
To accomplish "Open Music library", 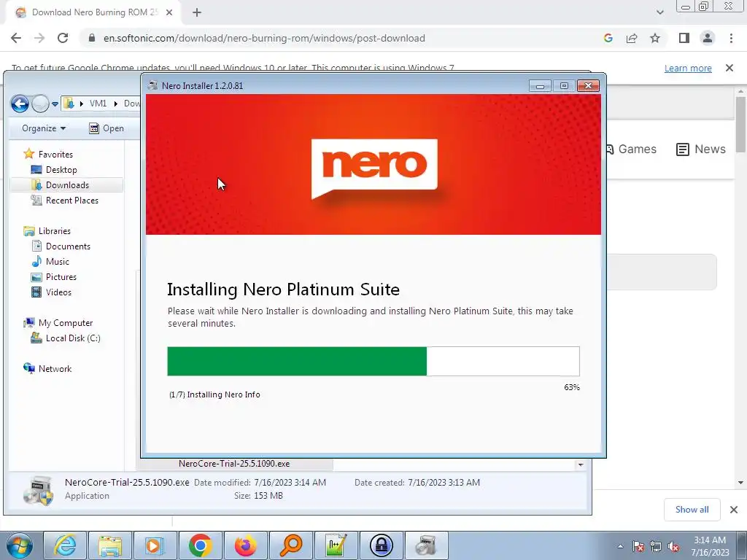I will [x=58, y=262].
